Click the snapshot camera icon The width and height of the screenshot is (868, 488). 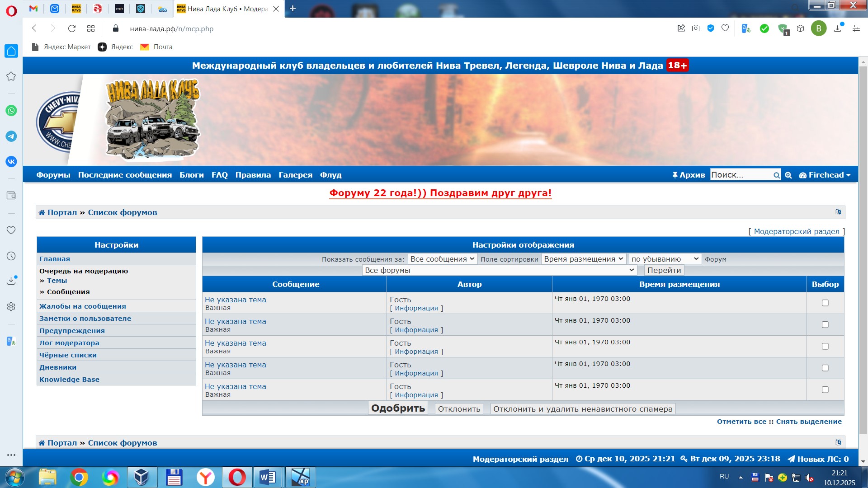(x=696, y=28)
